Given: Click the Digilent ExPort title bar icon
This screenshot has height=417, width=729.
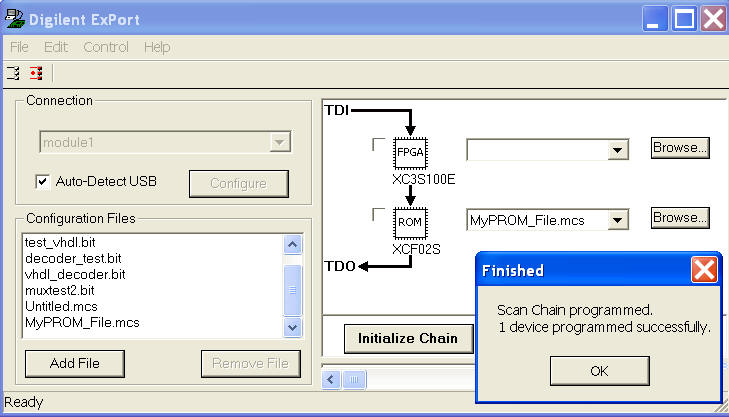Looking at the screenshot, I should pos(14,19).
